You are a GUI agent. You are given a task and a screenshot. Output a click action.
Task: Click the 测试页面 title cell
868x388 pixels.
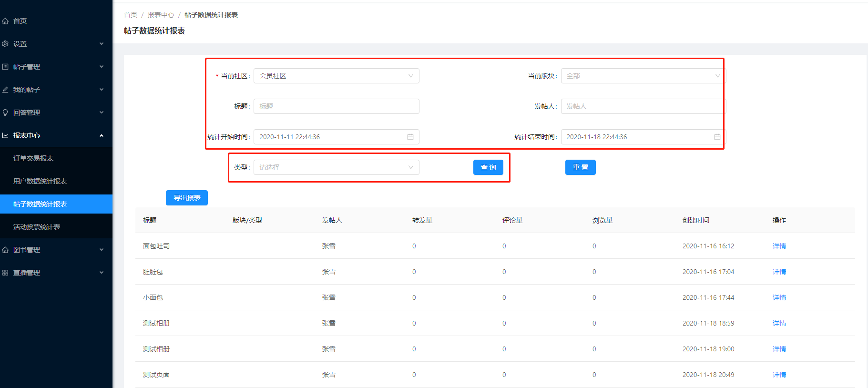tap(156, 375)
